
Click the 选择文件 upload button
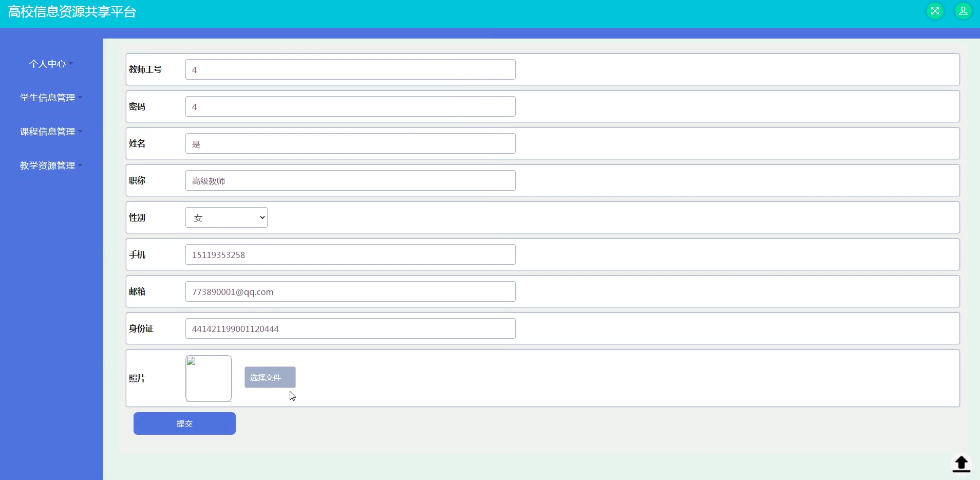point(270,377)
